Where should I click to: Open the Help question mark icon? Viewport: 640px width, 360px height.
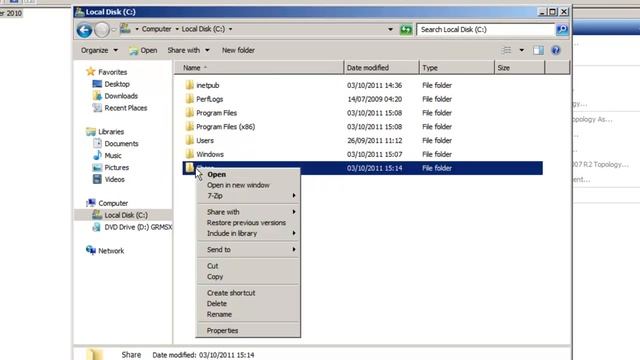click(556, 50)
